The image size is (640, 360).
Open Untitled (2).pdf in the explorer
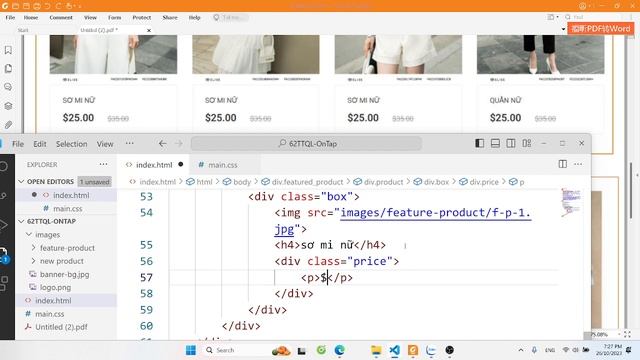(x=61, y=327)
